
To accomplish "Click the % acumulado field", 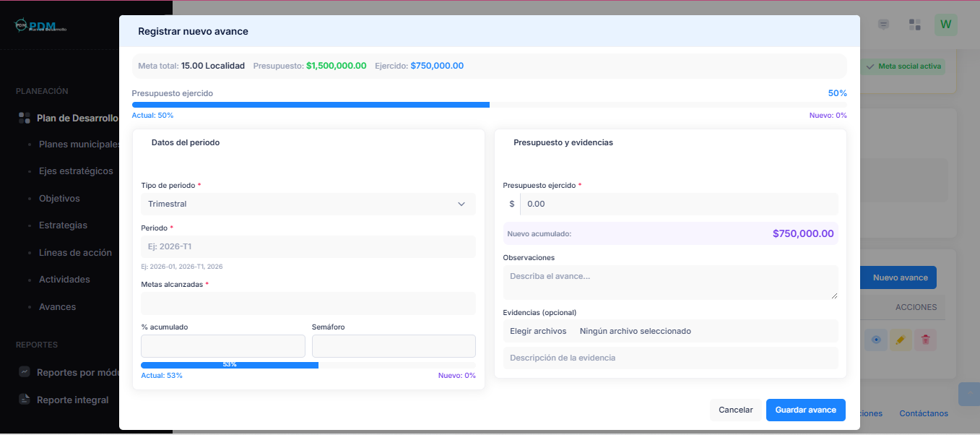I will [223, 346].
